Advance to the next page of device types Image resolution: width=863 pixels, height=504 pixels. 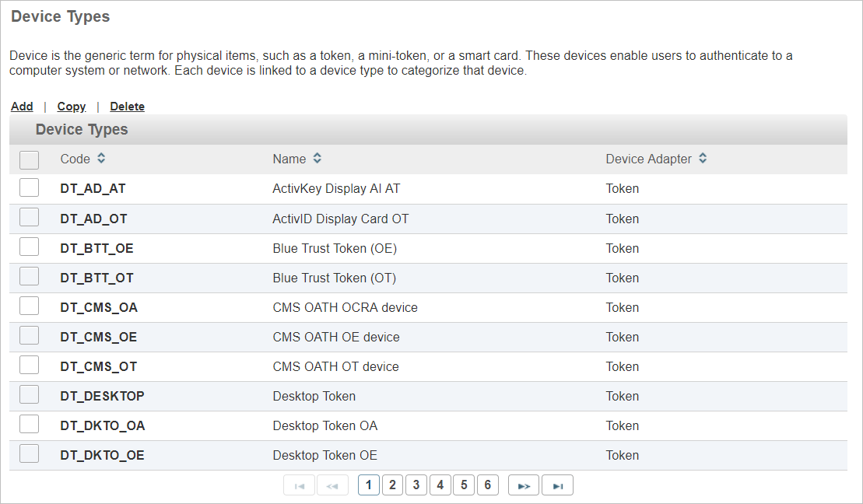pyautogui.click(x=523, y=485)
